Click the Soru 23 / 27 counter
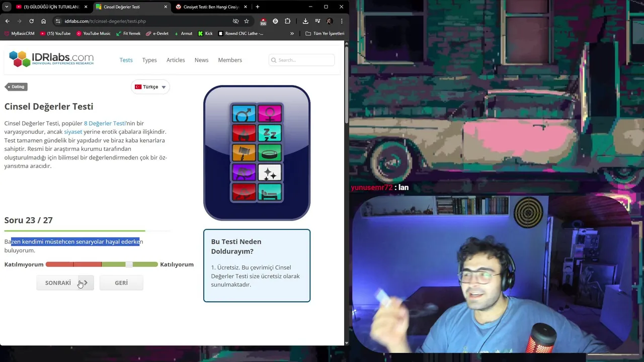 click(28, 220)
